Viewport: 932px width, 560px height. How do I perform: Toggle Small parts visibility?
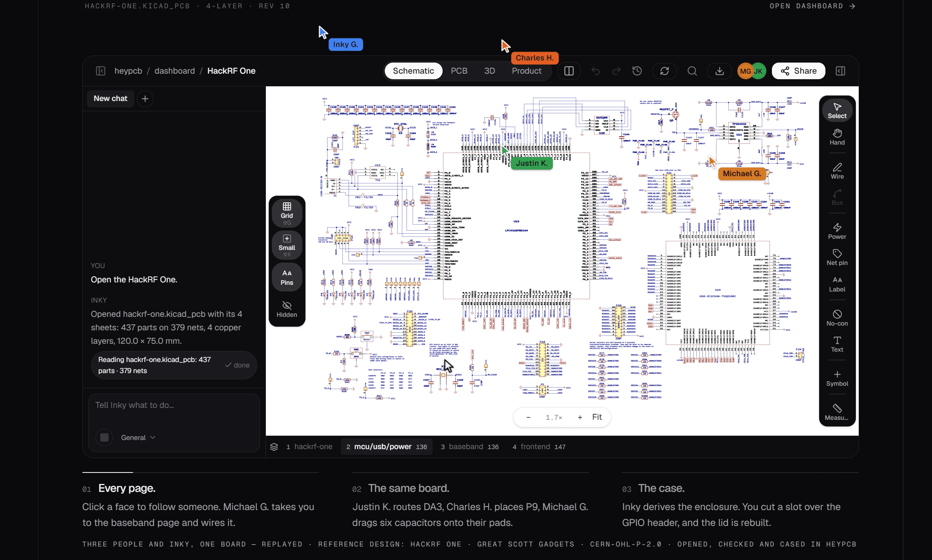pyautogui.click(x=287, y=245)
